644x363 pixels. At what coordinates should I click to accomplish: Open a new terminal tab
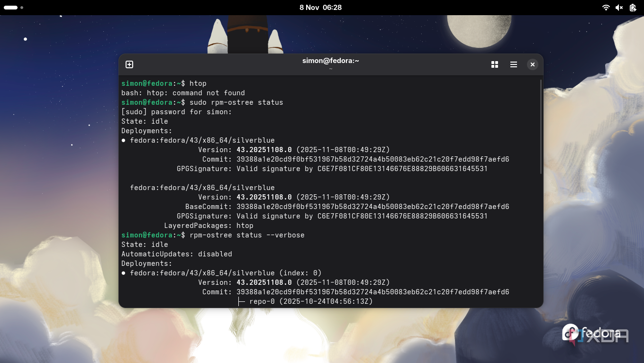click(129, 64)
